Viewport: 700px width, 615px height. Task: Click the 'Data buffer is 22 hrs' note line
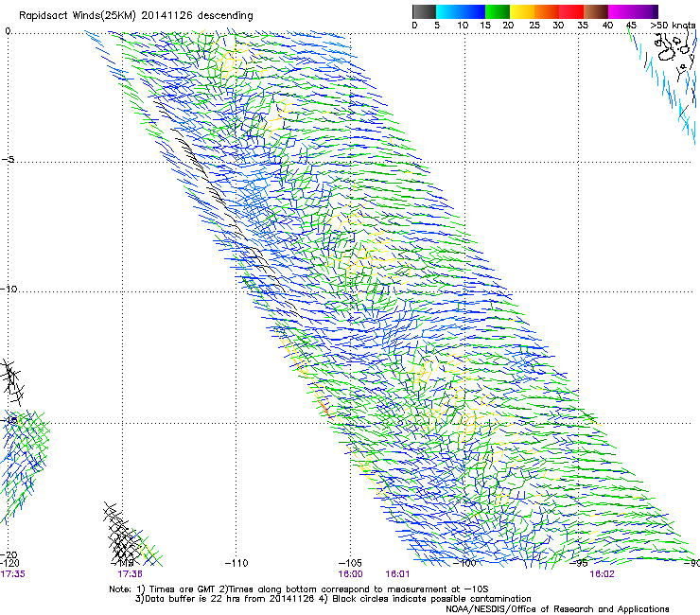[333, 599]
